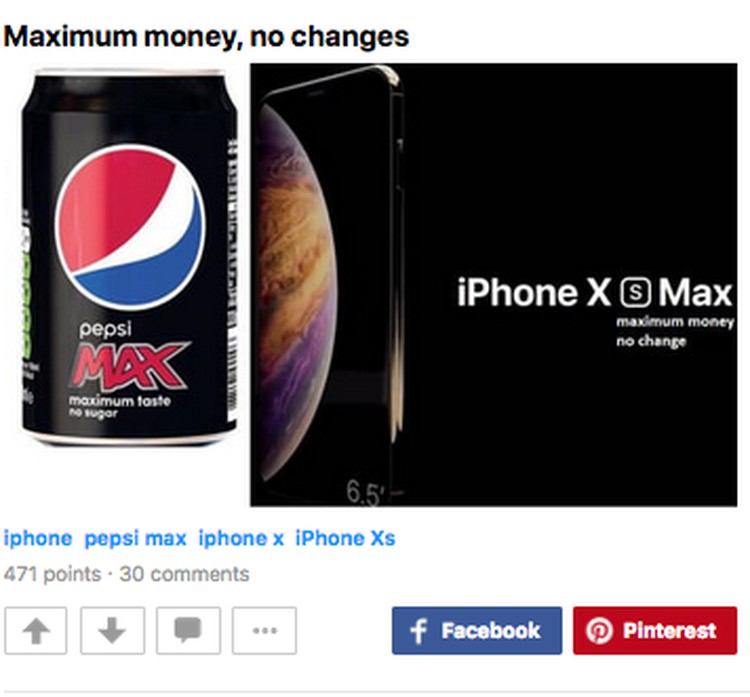View the '30 comments' link
The height and width of the screenshot is (697, 750).
tap(185, 574)
